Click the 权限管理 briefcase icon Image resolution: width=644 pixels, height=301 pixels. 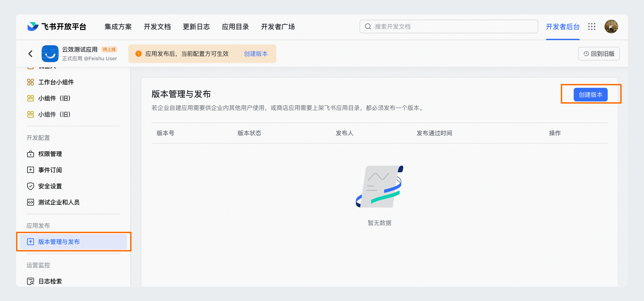(x=30, y=154)
